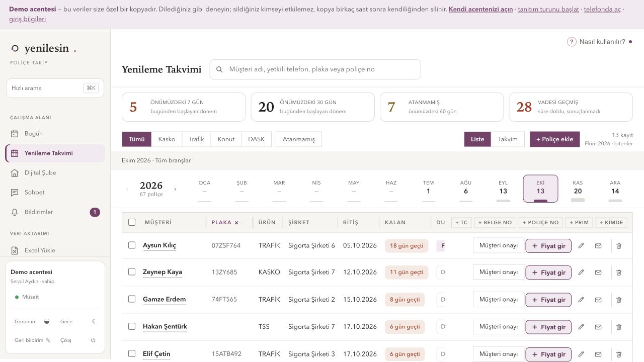This screenshot has width=644, height=362.
Task: Send an email to Zeynep Kaya
Action: 598,273
